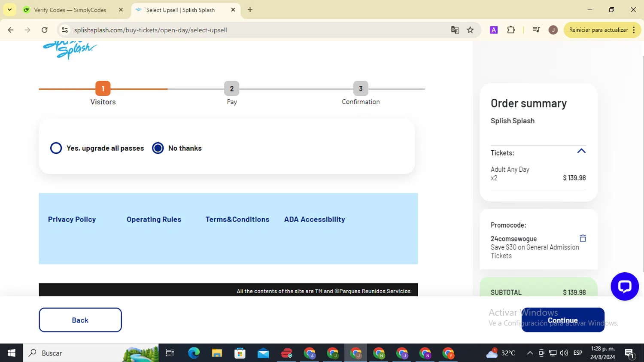Open the purple A extension
This screenshot has height=362, width=644.
494,30
